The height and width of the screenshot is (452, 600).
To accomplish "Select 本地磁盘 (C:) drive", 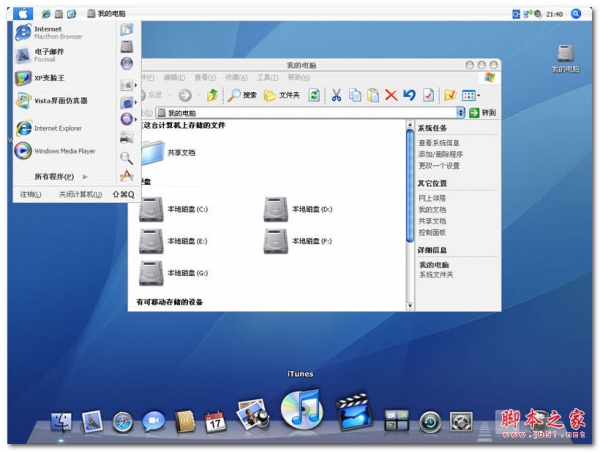I will (x=173, y=209).
